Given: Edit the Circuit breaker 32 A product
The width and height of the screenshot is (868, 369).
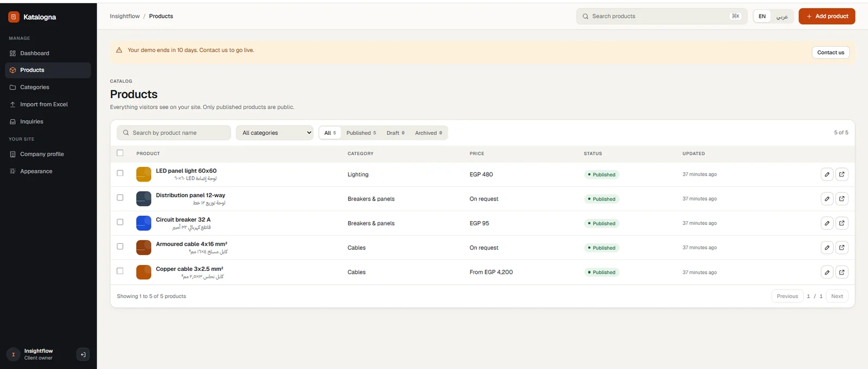Looking at the screenshot, I should (x=827, y=223).
